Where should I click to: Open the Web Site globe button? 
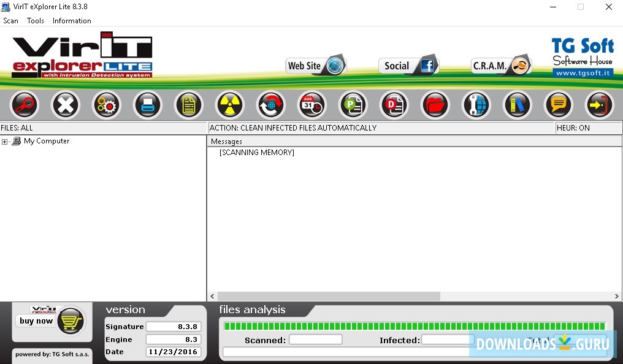pyautogui.click(x=316, y=66)
